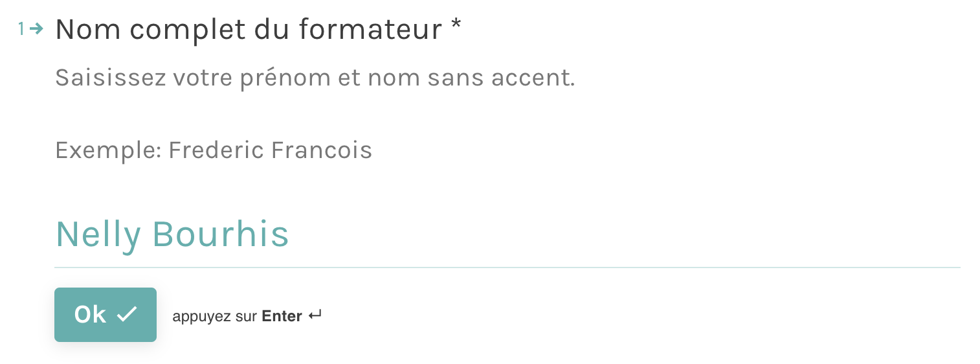Click the bold Enter keyword
The image size is (980, 364).
(282, 316)
